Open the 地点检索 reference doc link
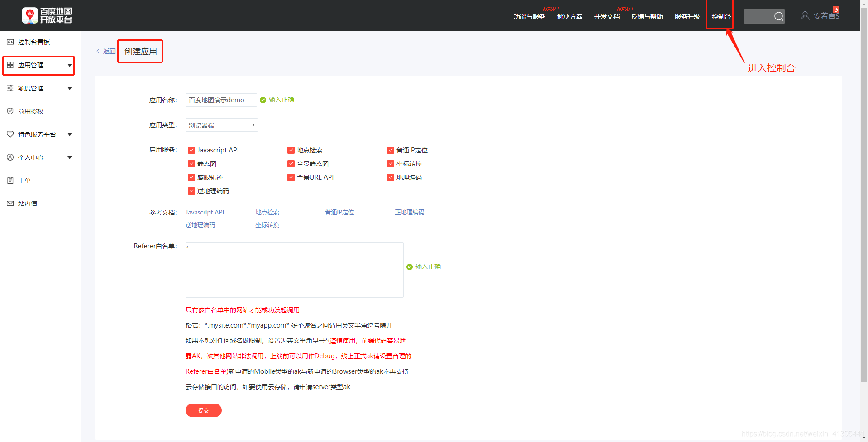This screenshot has width=868, height=442. tap(267, 212)
